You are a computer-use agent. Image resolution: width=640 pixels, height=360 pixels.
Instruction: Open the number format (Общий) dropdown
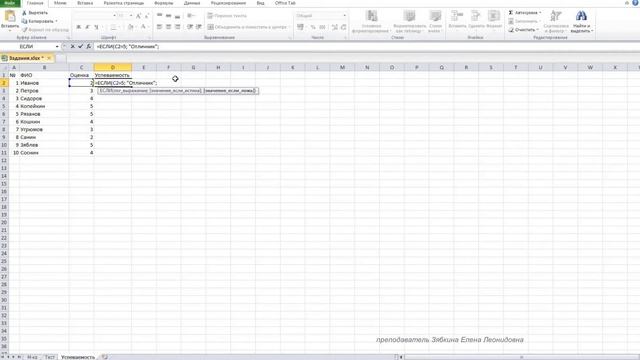click(345, 16)
